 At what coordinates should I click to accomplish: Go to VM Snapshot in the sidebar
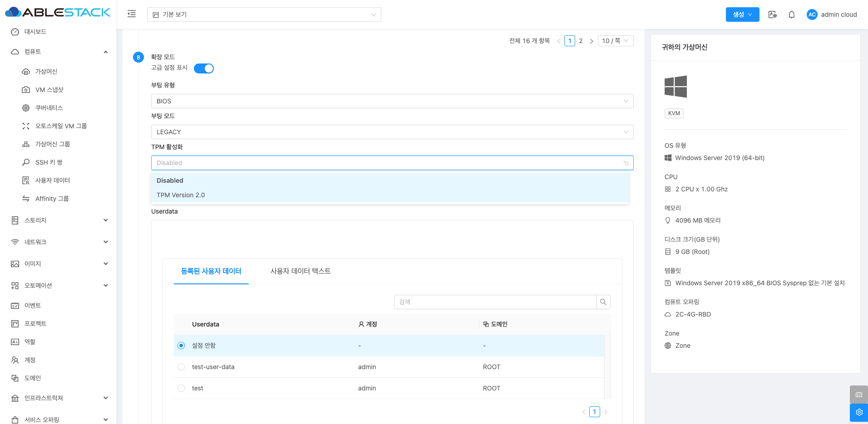49,90
